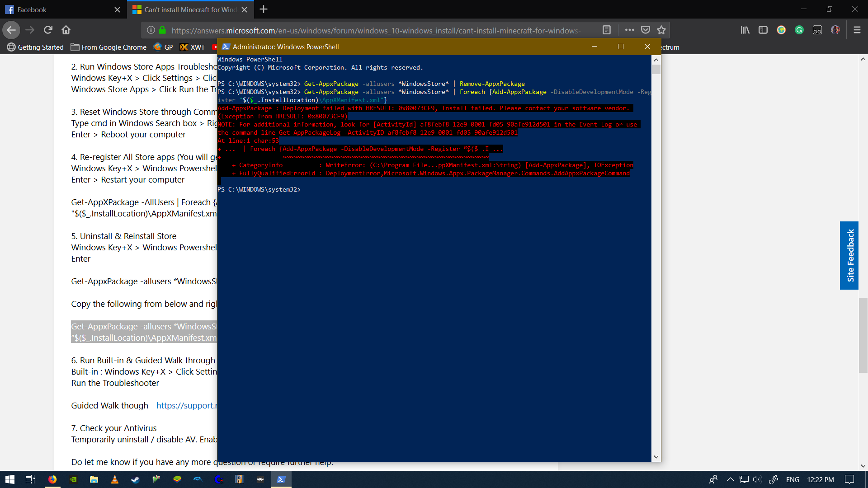The image size is (868, 488).
Task: Click the PowerShell taskbar button
Action: (x=281, y=479)
